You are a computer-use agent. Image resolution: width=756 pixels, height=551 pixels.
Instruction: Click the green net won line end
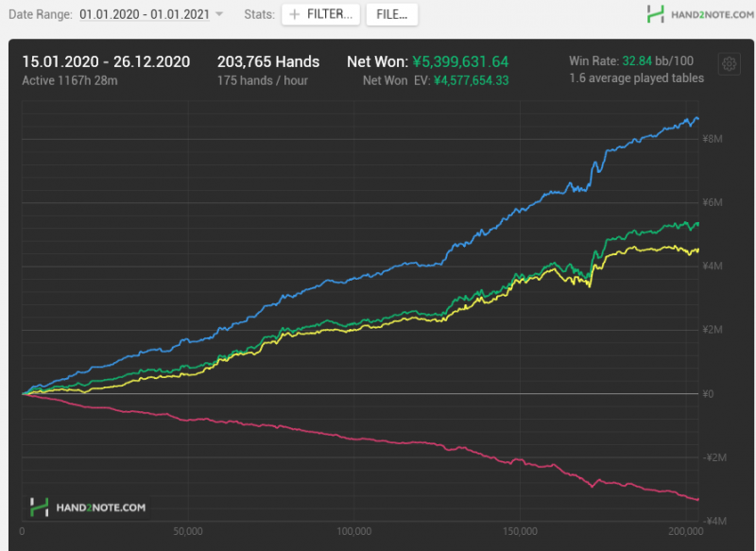(x=696, y=224)
